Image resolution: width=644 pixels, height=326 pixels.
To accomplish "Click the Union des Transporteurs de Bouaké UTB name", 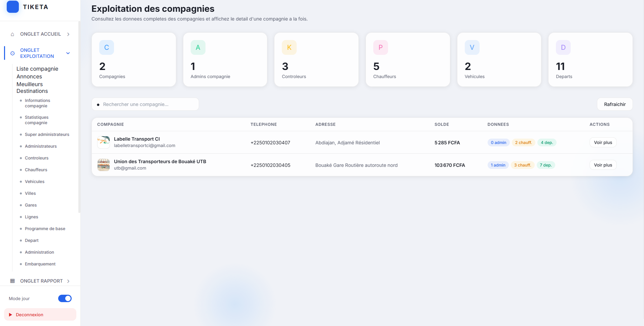I will click(x=160, y=161).
